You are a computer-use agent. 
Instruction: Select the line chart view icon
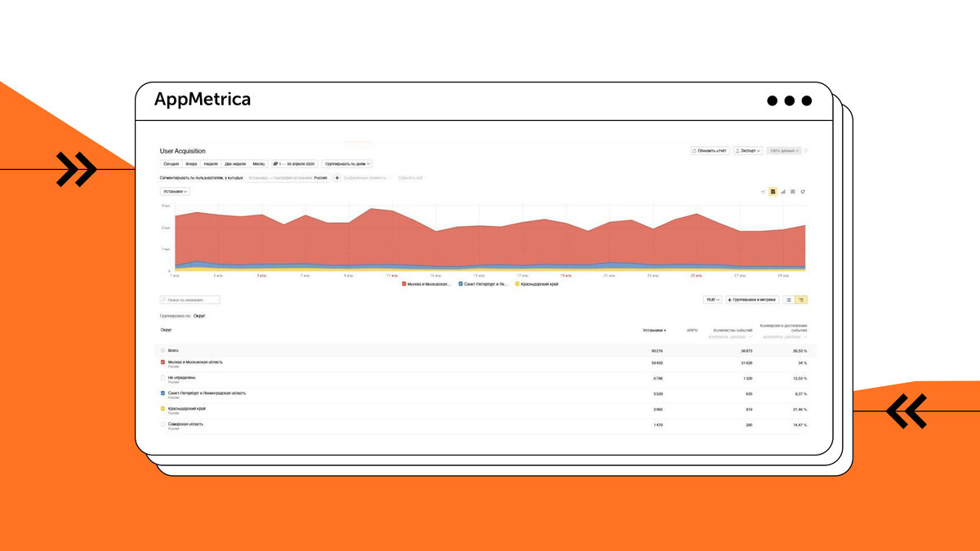(764, 192)
